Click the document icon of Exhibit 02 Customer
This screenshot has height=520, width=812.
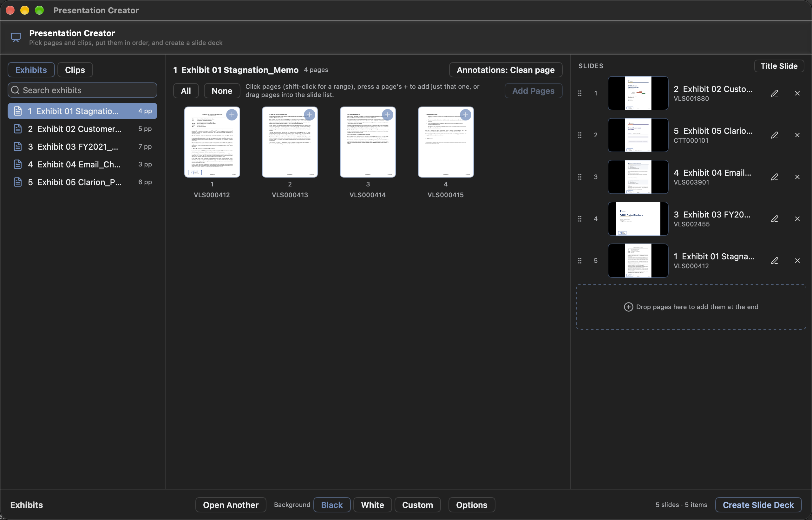[17, 129]
